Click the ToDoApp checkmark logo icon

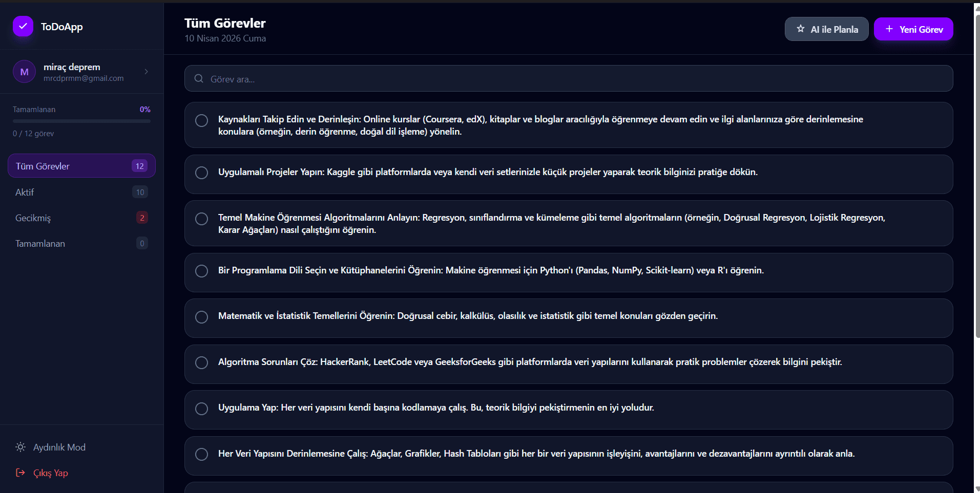23,27
